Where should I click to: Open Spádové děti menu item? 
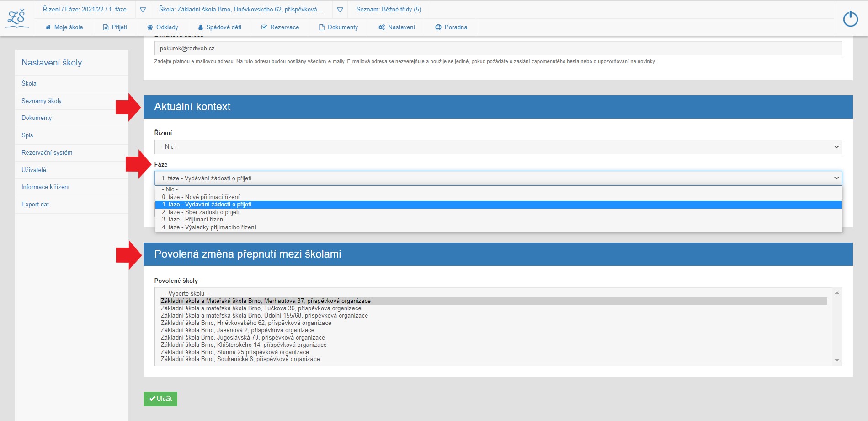pos(219,27)
